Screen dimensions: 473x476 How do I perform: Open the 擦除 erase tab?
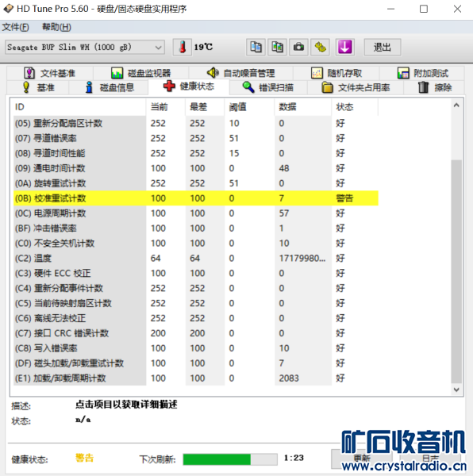point(434,88)
